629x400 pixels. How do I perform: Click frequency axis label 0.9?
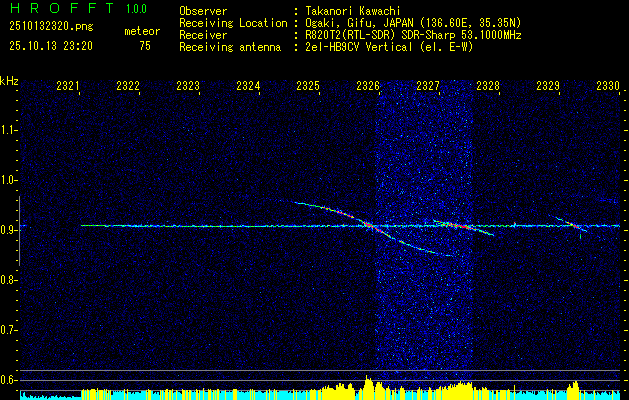pyautogui.click(x=8, y=230)
